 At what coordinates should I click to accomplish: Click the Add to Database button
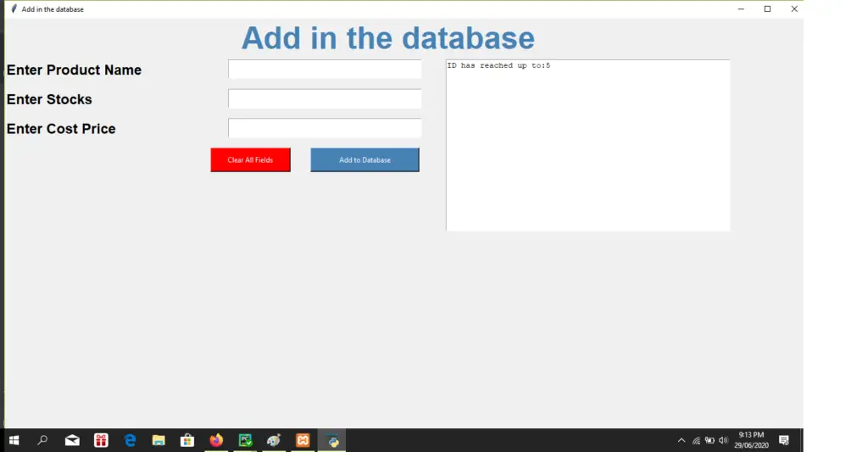[364, 160]
